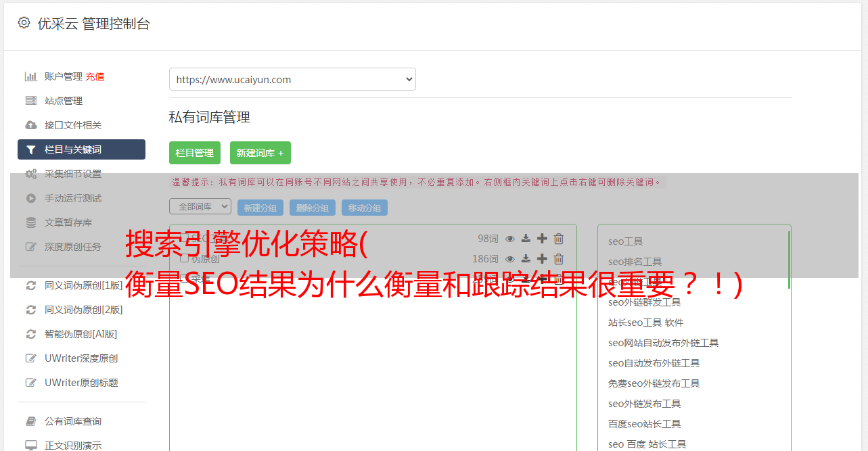
Task: Open 公有词库查询 via its book icon
Action: click(31, 421)
